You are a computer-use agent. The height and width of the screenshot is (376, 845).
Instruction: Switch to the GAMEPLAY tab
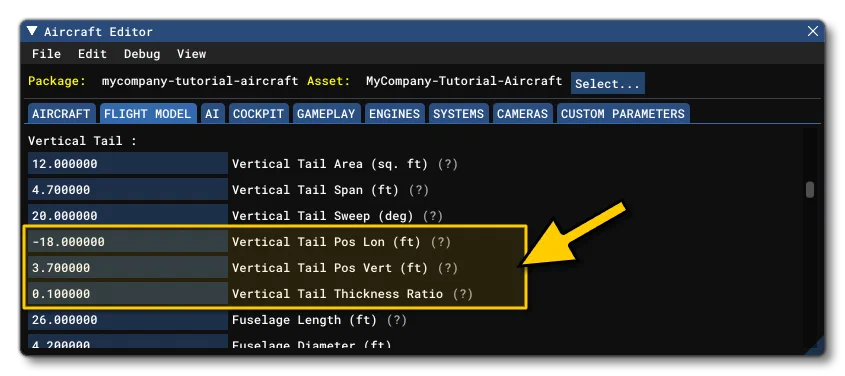pos(326,114)
